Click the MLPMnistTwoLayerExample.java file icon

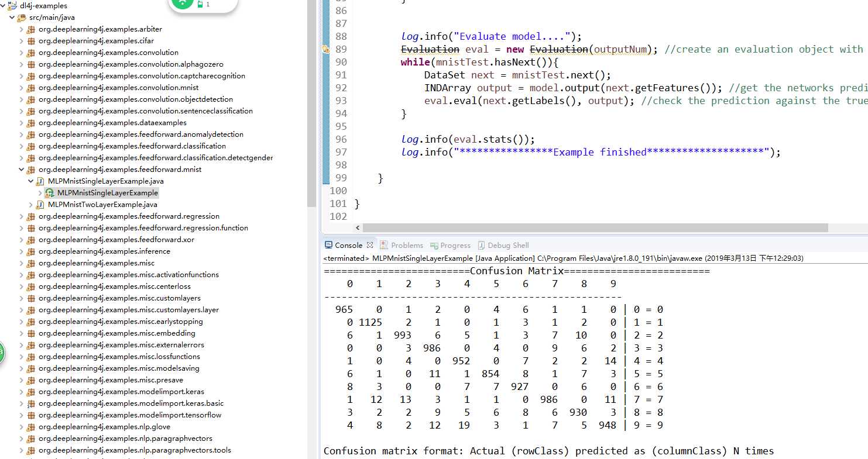[x=40, y=205]
